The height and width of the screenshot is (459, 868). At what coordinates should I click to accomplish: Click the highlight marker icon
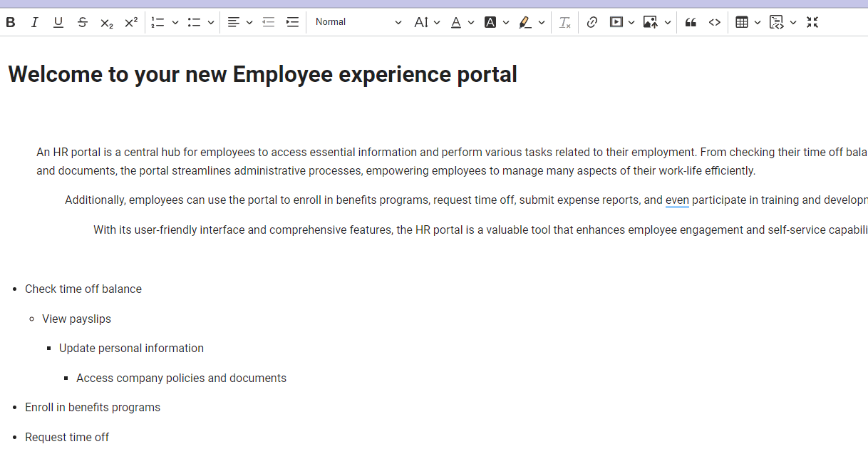[525, 22]
